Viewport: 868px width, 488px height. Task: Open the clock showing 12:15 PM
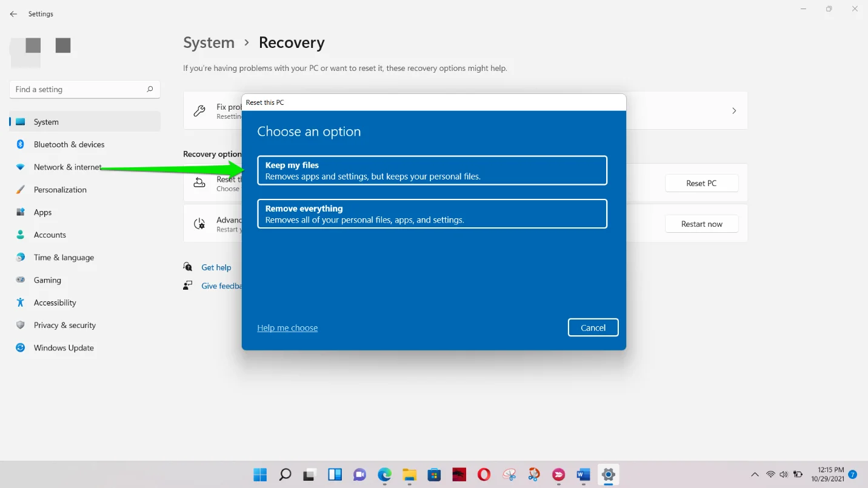click(x=827, y=474)
